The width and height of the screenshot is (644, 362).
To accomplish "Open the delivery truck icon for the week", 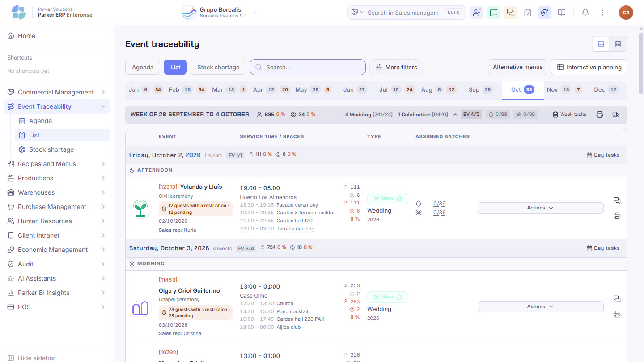I will pyautogui.click(x=616, y=115).
